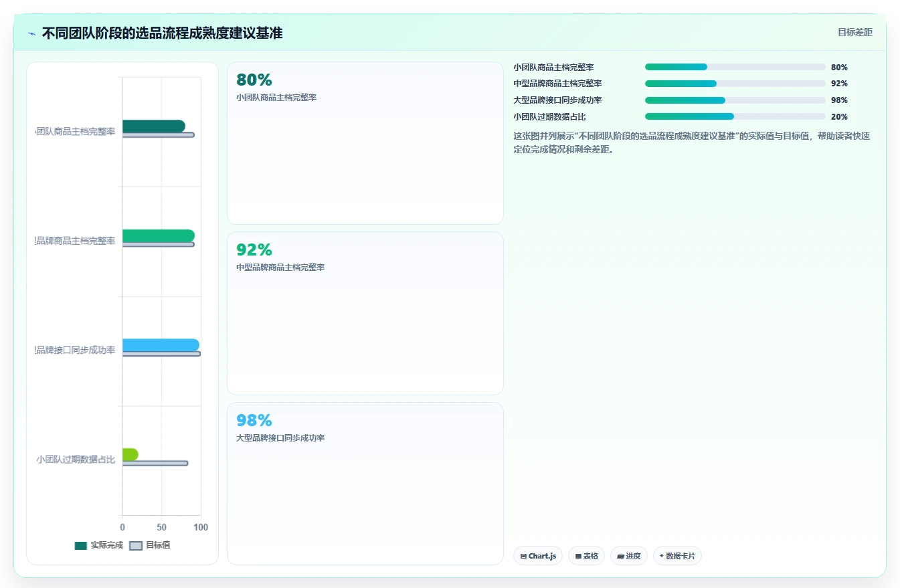This screenshot has width=900, height=588.
Task: Click the 数据卡片 sparkle icon
Action: (661, 556)
